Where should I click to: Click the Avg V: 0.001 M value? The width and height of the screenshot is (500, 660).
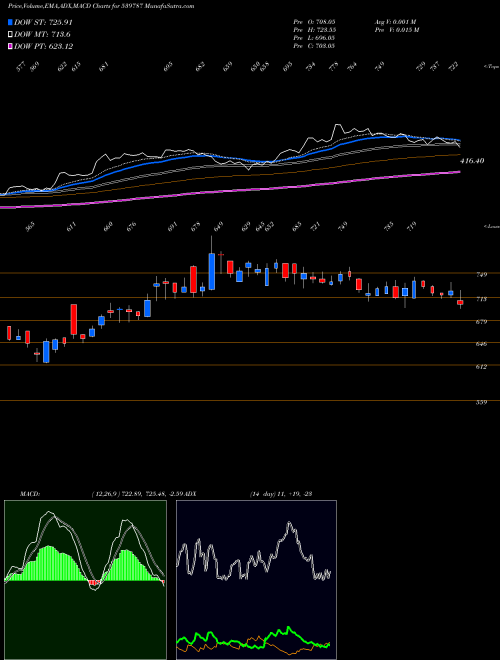point(395,21)
